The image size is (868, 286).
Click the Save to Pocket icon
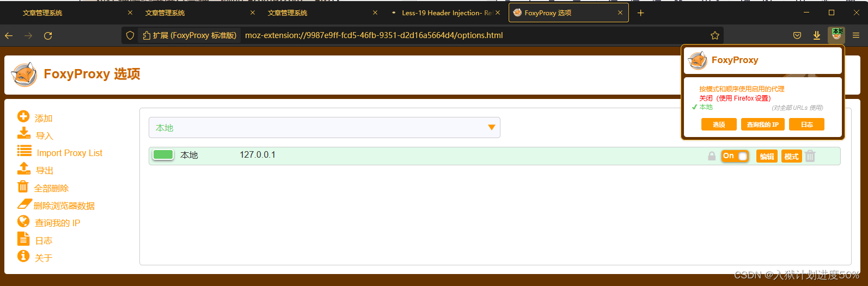point(797,35)
